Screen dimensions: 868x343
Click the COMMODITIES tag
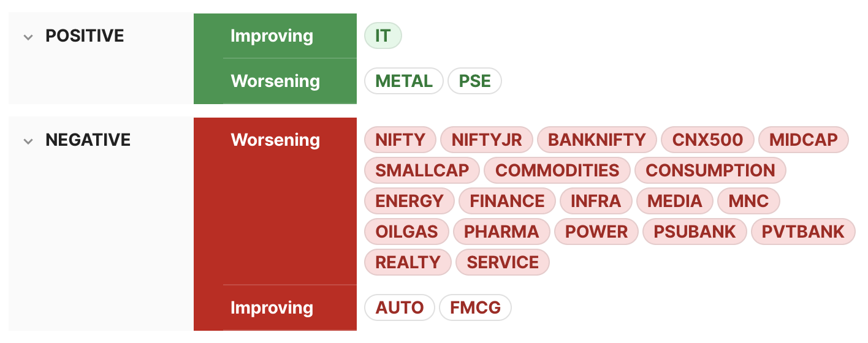tap(557, 171)
